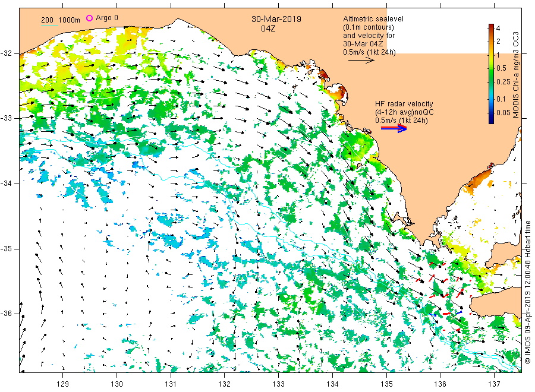Click the latitude label -33
The height and width of the screenshot is (392, 535).
[6, 118]
